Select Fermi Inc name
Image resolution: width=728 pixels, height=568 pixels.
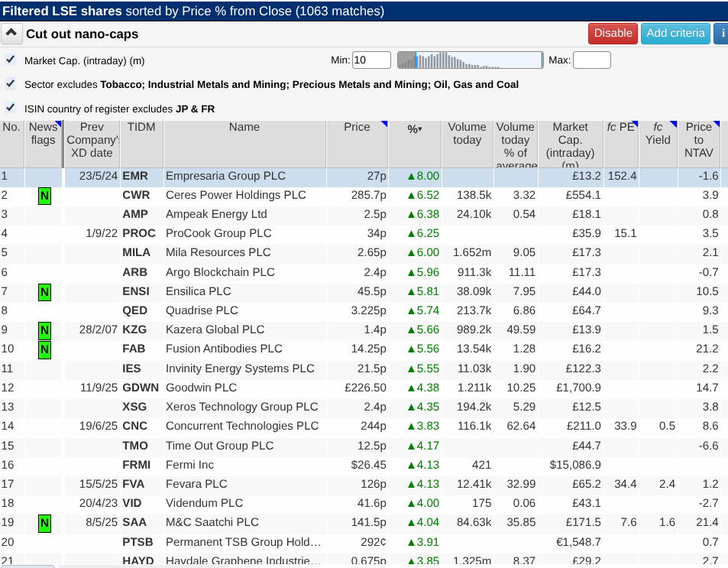pos(190,465)
